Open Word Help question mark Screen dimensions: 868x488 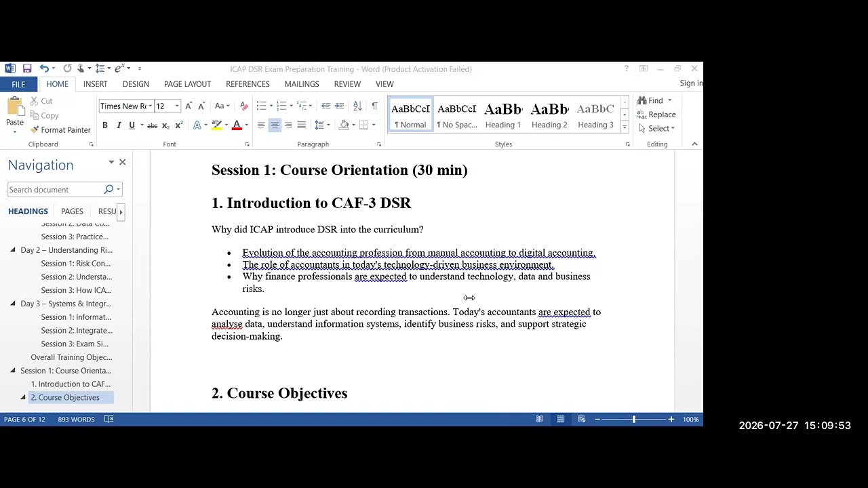pyautogui.click(x=626, y=68)
